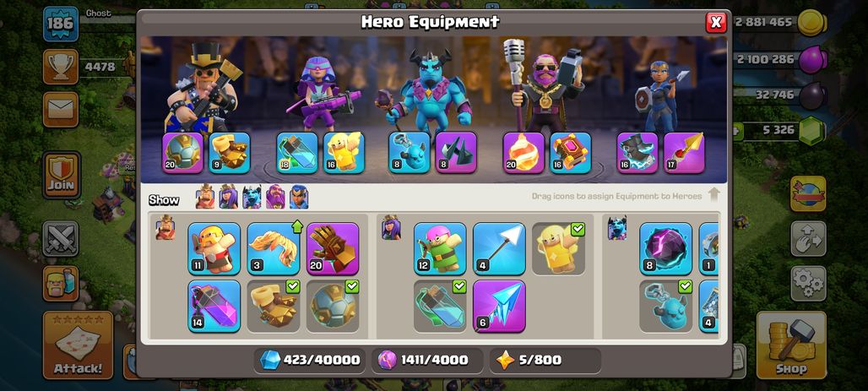Filter equipment by Barbarian King portrait
The height and width of the screenshot is (391, 868).
point(205,197)
